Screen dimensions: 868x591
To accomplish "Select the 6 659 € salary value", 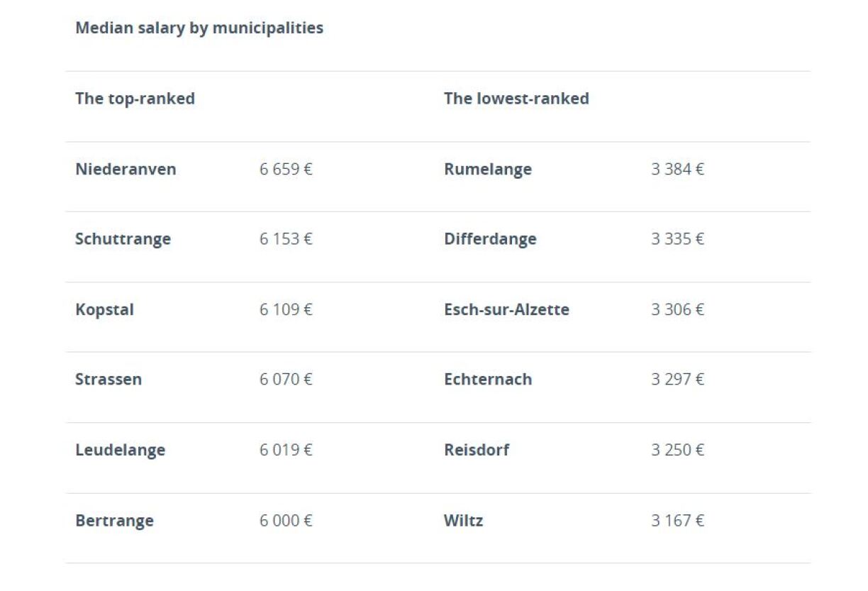I will tap(286, 170).
